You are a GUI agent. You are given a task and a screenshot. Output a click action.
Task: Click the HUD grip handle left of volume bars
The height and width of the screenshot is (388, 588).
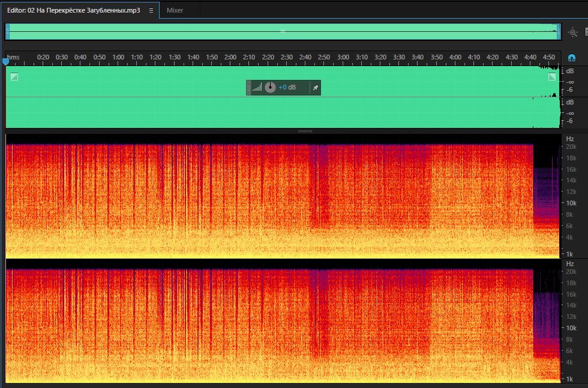tap(248, 88)
